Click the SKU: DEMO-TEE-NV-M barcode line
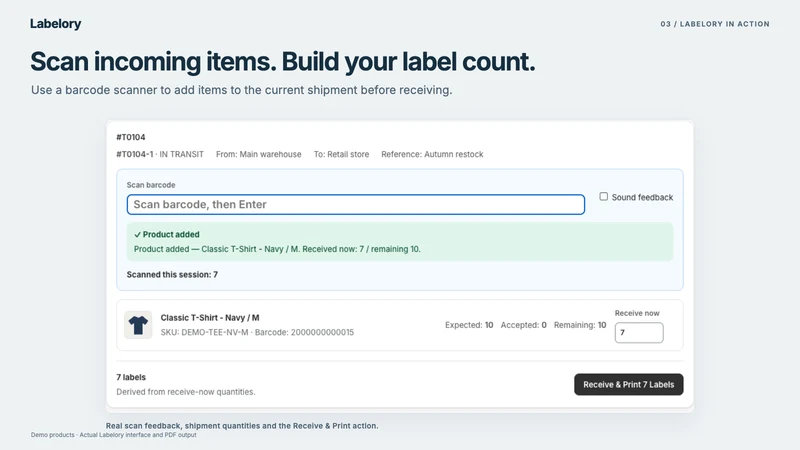 (x=257, y=332)
